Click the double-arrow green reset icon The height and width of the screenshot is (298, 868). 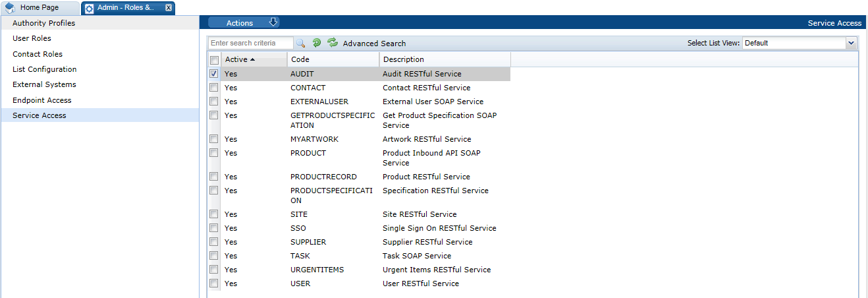coord(333,43)
